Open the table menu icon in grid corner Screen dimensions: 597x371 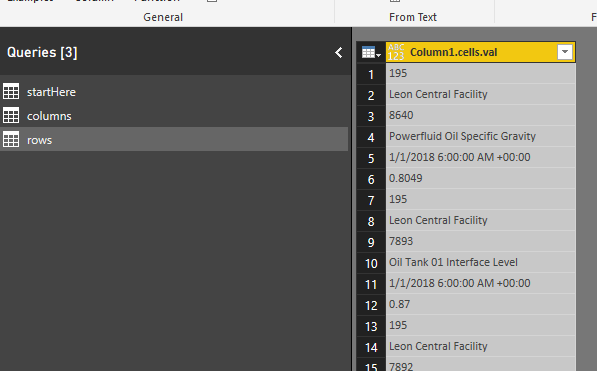(371, 52)
